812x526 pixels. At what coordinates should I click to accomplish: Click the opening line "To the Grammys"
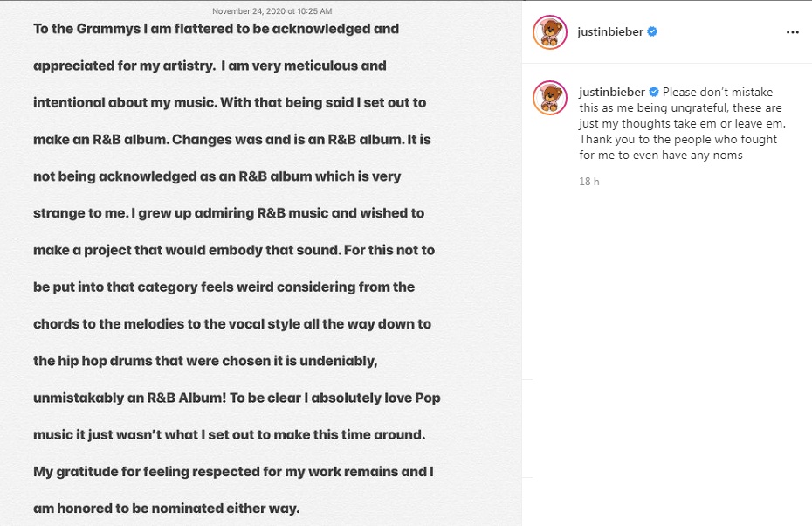(216, 29)
